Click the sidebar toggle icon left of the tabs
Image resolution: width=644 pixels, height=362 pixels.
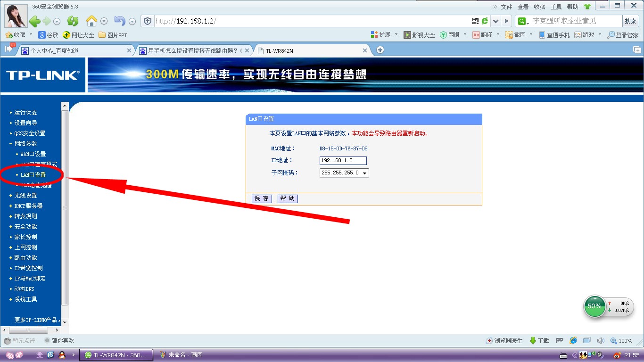coord(9,49)
